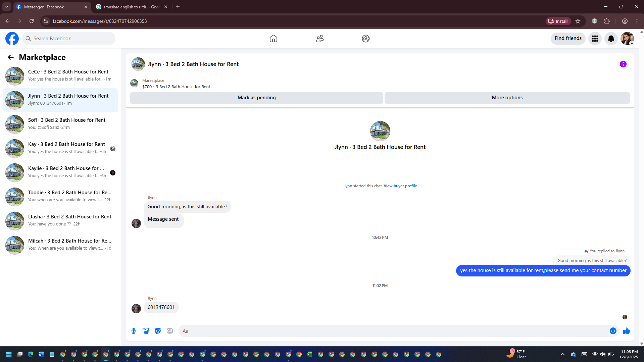Reload the page
644x362 pixels.
(32, 21)
